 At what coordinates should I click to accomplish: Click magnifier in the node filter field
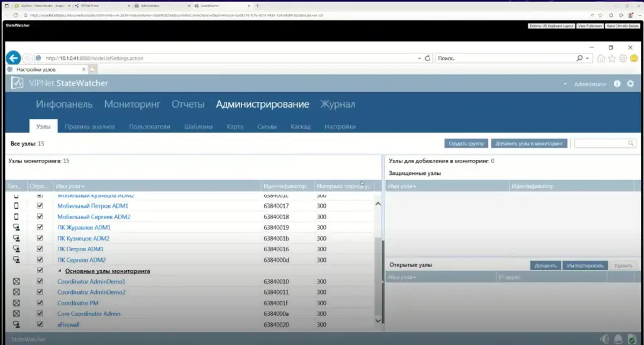(x=631, y=144)
